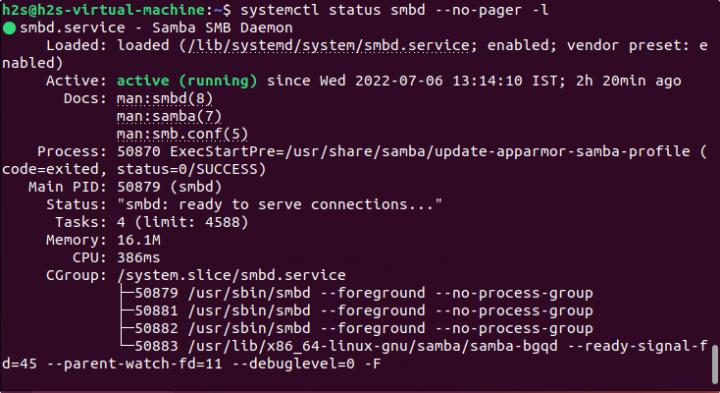
Task: Open the man:smb.conf(5) docs link
Action: tap(182, 134)
